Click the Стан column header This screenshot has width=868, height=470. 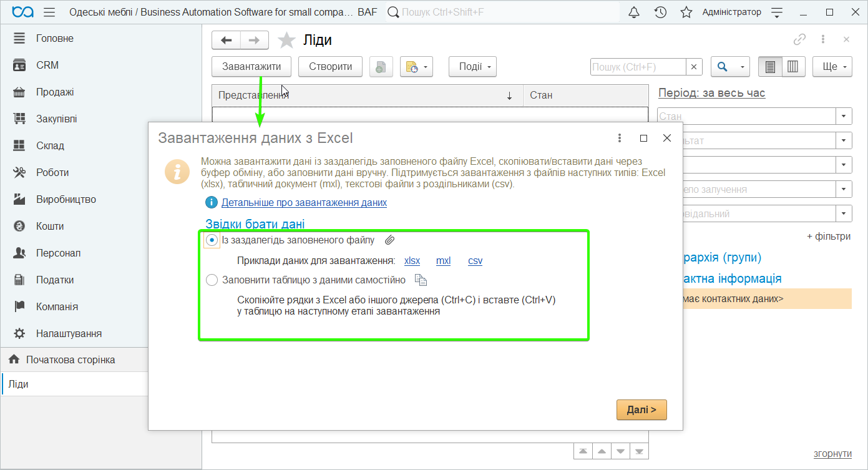tap(586, 95)
